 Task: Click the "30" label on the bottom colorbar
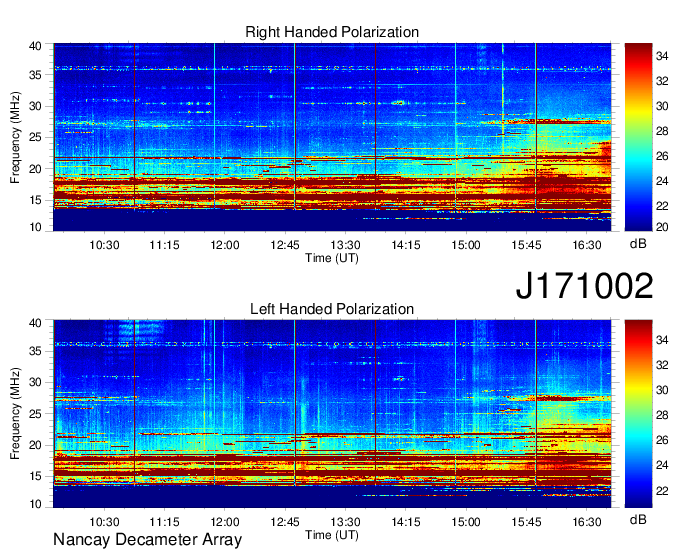pyautogui.click(x=662, y=390)
